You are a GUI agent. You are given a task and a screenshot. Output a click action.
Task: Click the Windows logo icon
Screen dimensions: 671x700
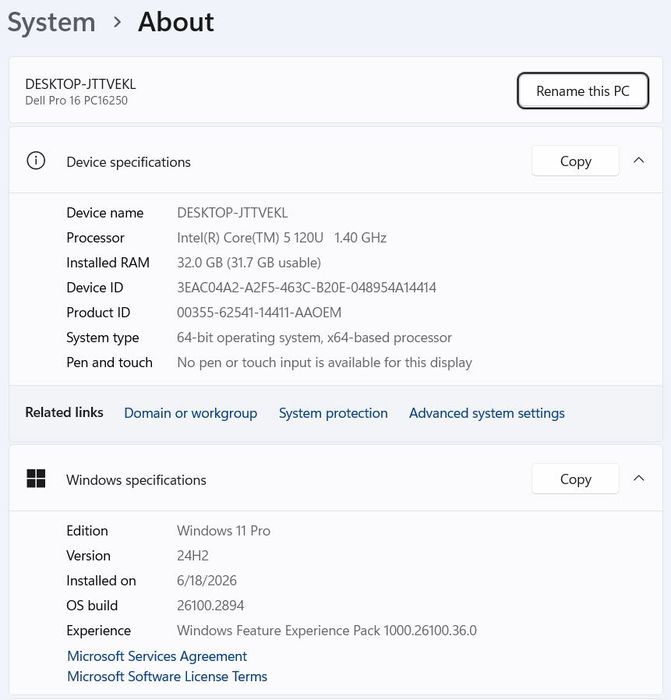[36, 479]
